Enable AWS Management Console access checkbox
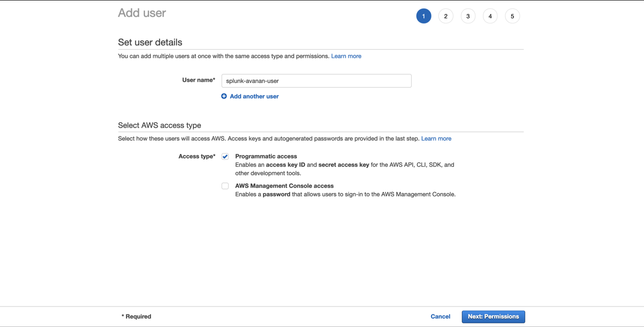The image size is (644, 327). coord(225,186)
